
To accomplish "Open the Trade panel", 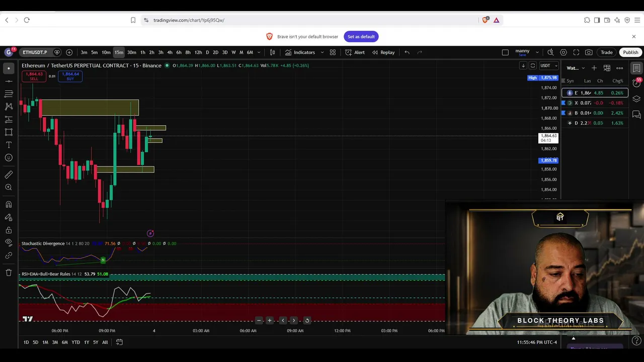I will (x=607, y=52).
